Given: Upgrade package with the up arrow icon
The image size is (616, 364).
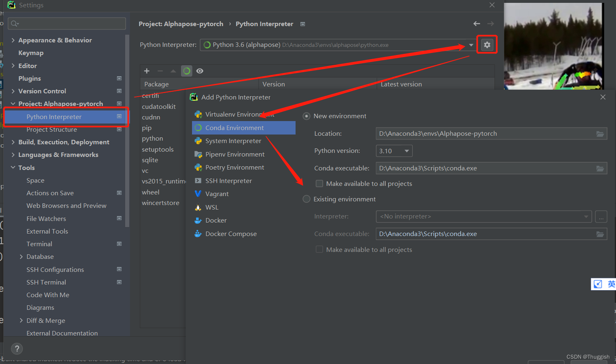Looking at the screenshot, I should point(173,71).
